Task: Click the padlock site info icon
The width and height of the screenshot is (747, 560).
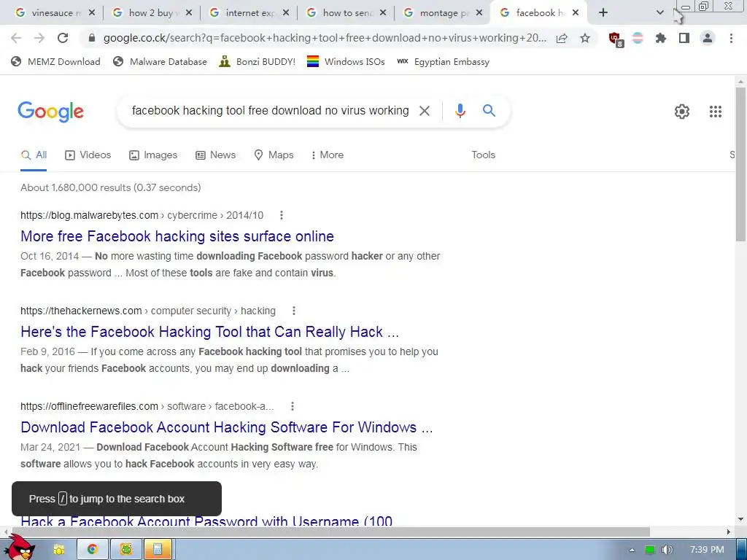Action: (93, 38)
